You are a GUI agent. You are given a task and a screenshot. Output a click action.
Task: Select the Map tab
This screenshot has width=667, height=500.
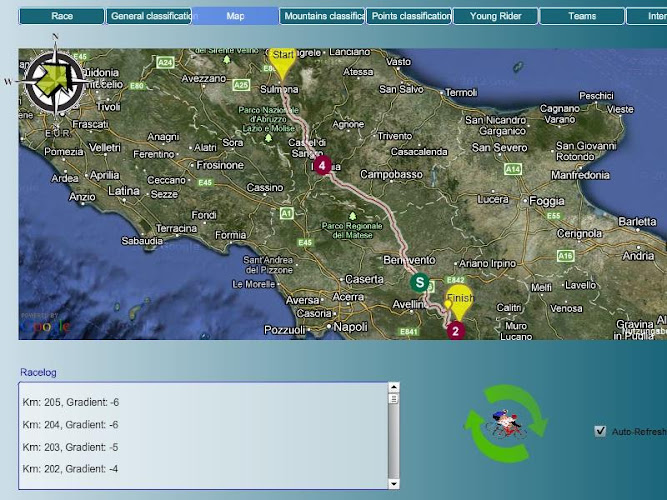click(235, 16)
